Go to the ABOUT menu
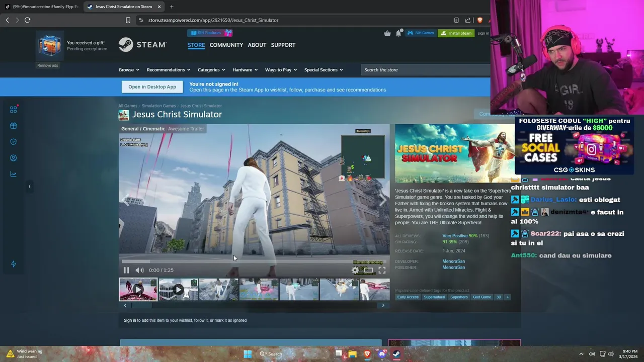 (257, 45)
